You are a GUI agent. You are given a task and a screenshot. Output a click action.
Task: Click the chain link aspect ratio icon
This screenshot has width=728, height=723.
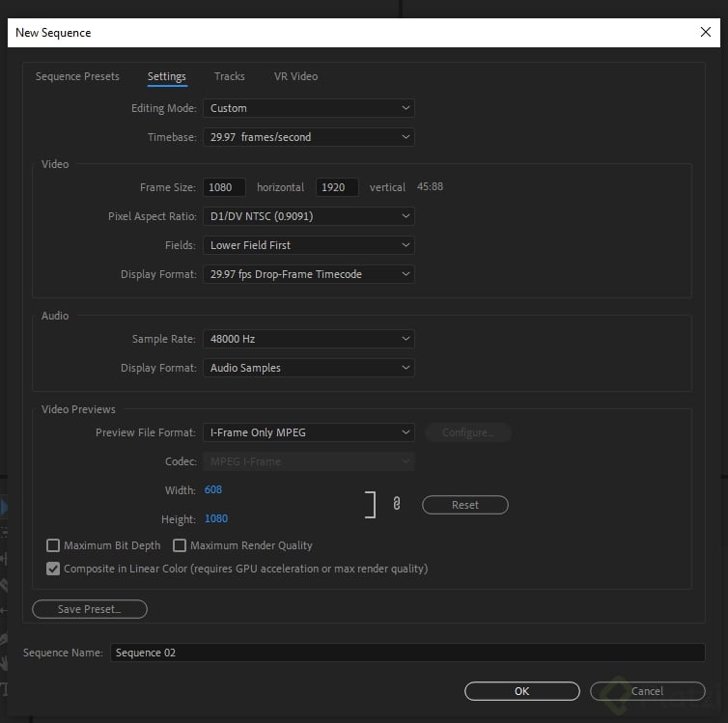(397, 504)
